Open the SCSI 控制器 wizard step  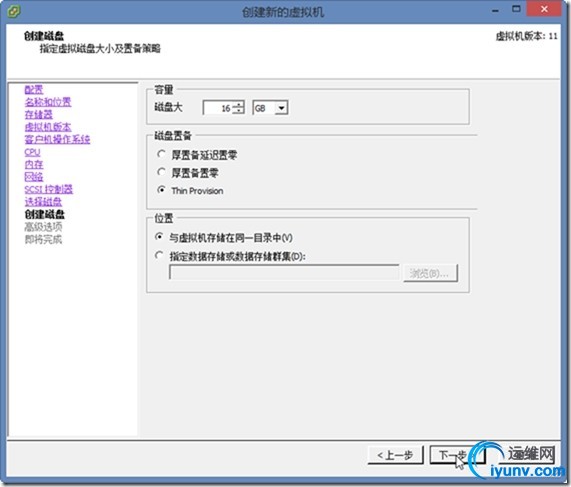click(48, 189)
